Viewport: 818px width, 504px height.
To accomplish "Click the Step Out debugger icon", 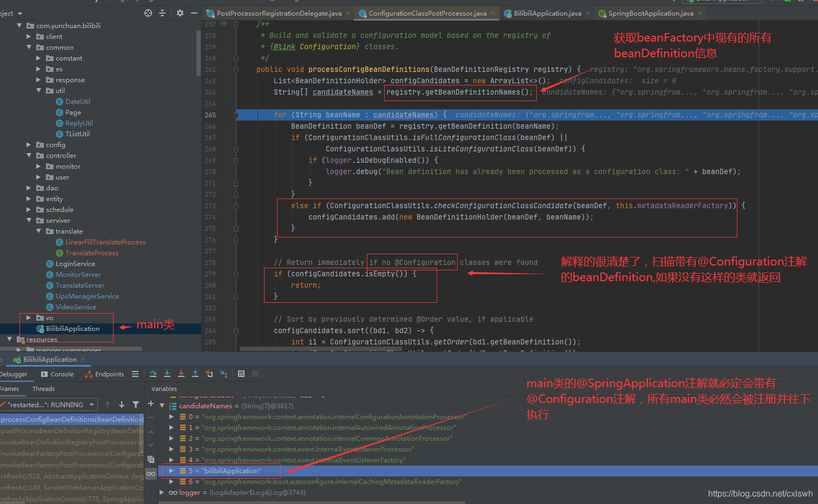I will pos(195,374).
